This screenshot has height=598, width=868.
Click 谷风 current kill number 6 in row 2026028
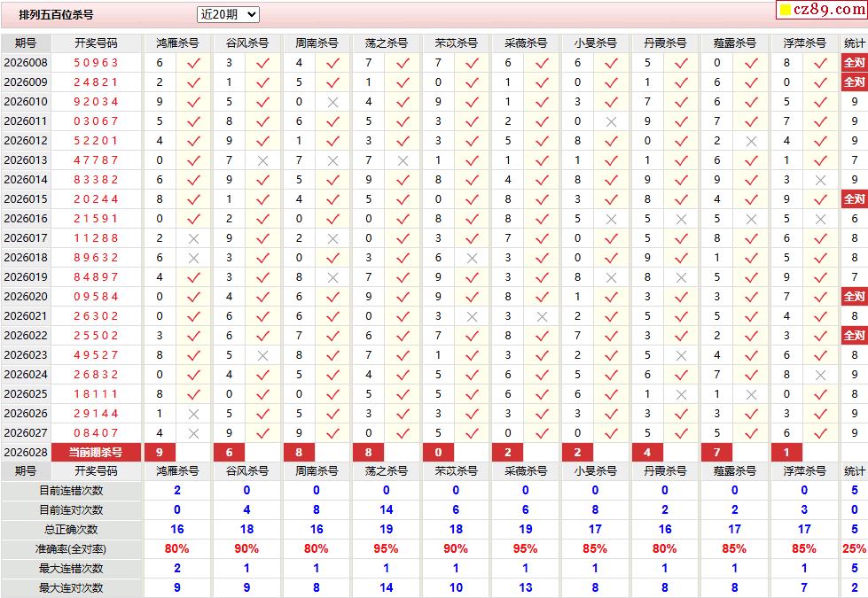pyautogui.click(x=229, y=453)
